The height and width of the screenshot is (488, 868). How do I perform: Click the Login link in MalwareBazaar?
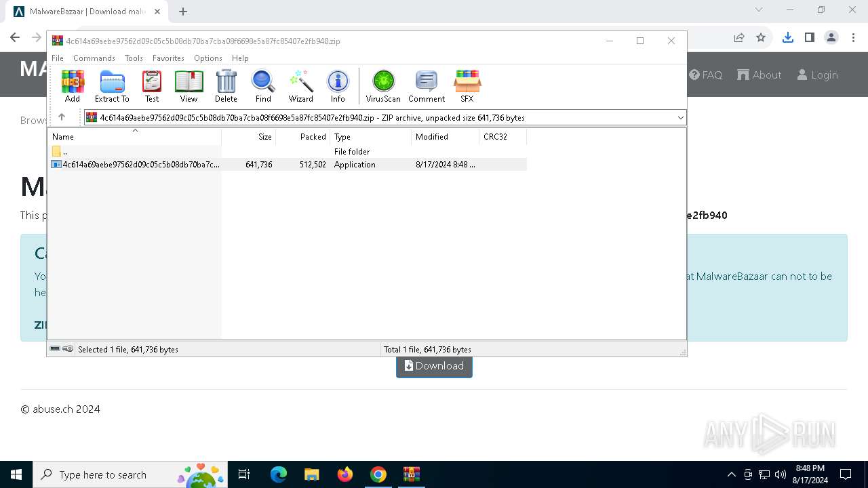coord(817,75)
